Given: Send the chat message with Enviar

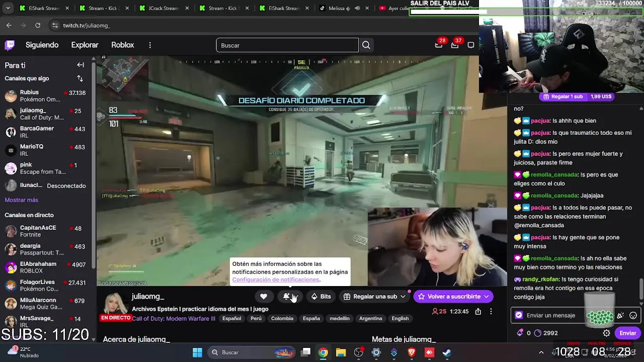Looking at the screenshot, I should (x=627, y=333).
